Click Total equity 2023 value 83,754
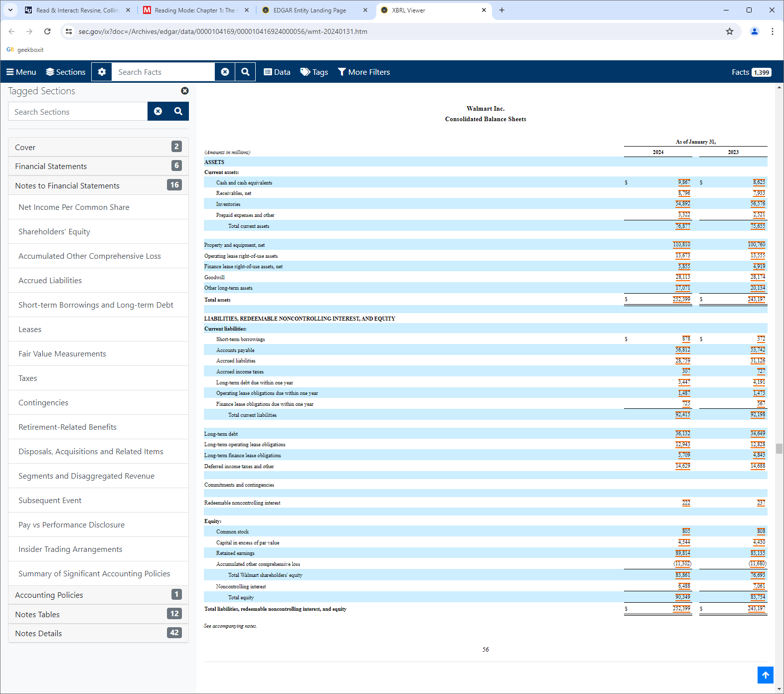 pyautogui.click(x=758, y=597)
